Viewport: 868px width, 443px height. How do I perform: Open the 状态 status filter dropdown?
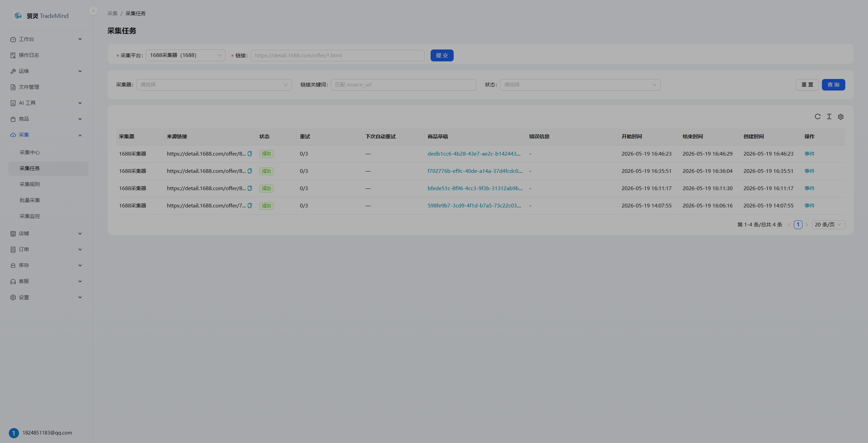(x=580, y=85)
